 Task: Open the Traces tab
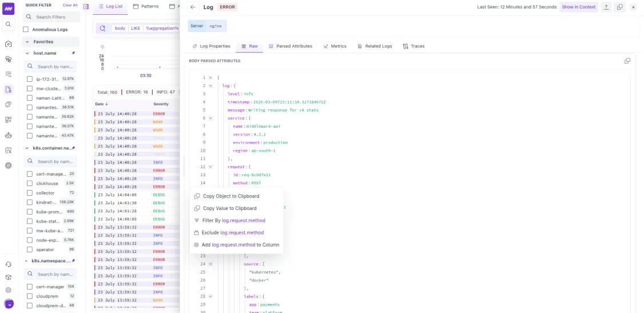[x=414, y=46]
